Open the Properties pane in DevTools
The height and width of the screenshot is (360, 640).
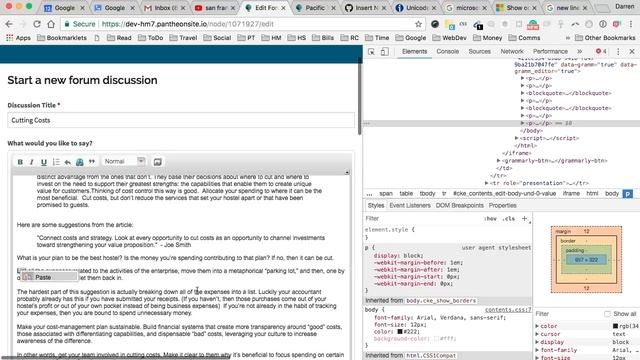(x=502, y=206)
